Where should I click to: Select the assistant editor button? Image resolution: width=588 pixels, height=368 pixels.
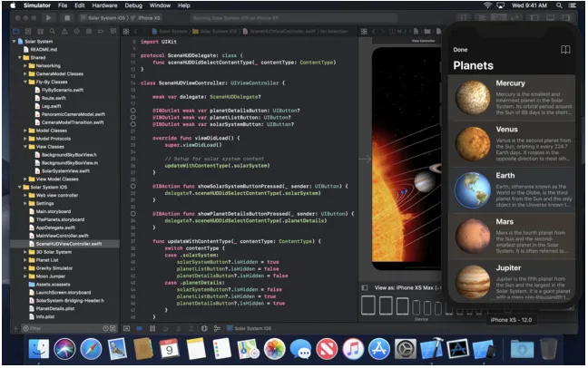[498, 17]
